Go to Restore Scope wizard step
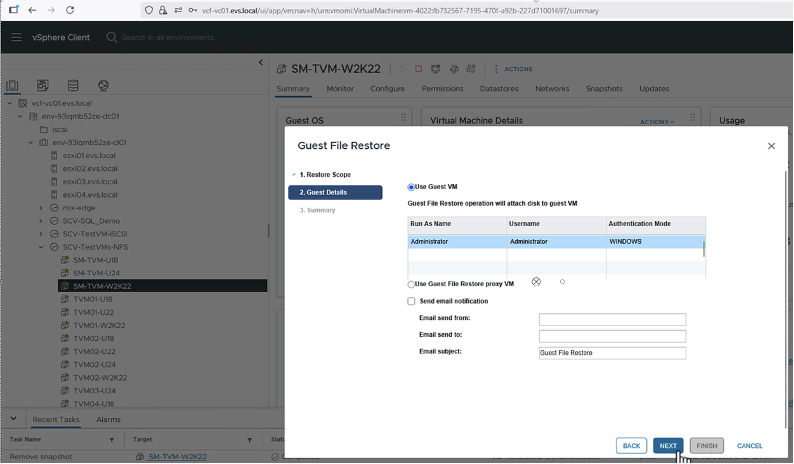 [324, 175]
